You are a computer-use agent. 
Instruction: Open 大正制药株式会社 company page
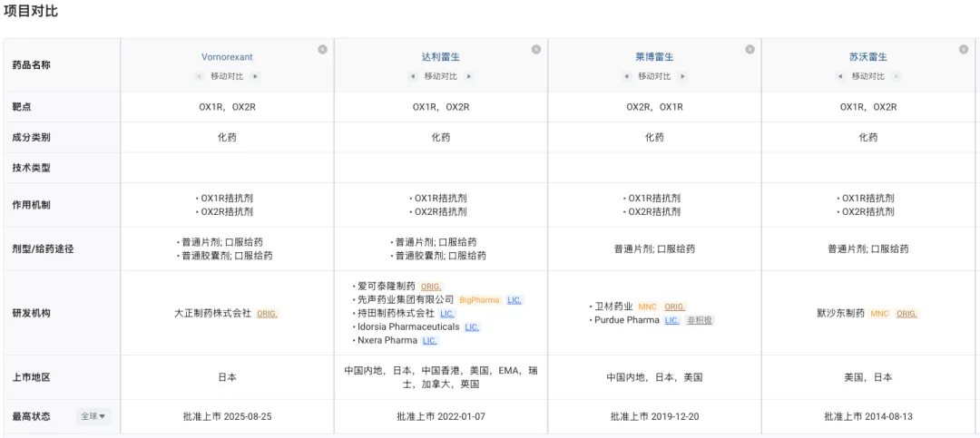[x=212, y=314]
